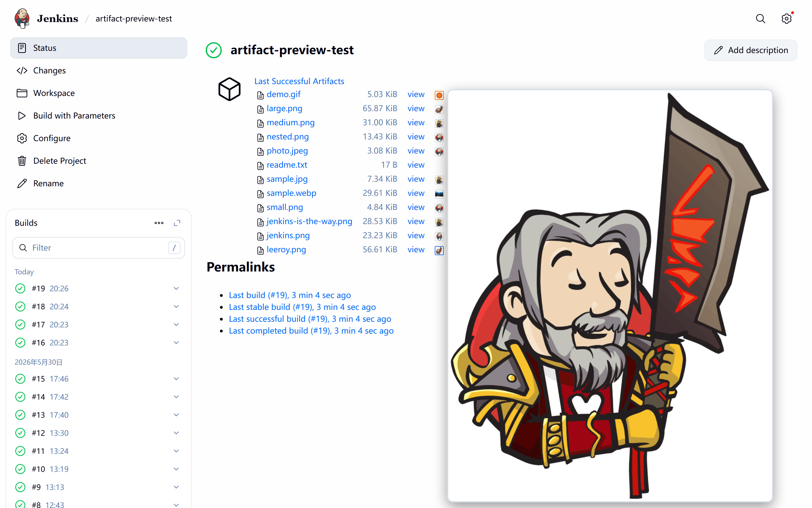812x508 pixels.
Task: Open preview thumbnail for demo.gif
Action: click(x=439, y=95)
